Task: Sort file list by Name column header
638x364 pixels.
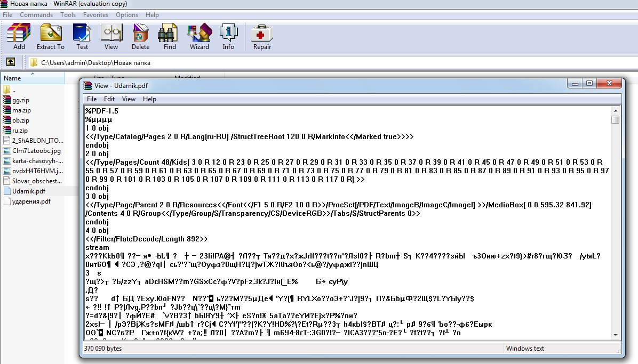Action: coord(32,78)
